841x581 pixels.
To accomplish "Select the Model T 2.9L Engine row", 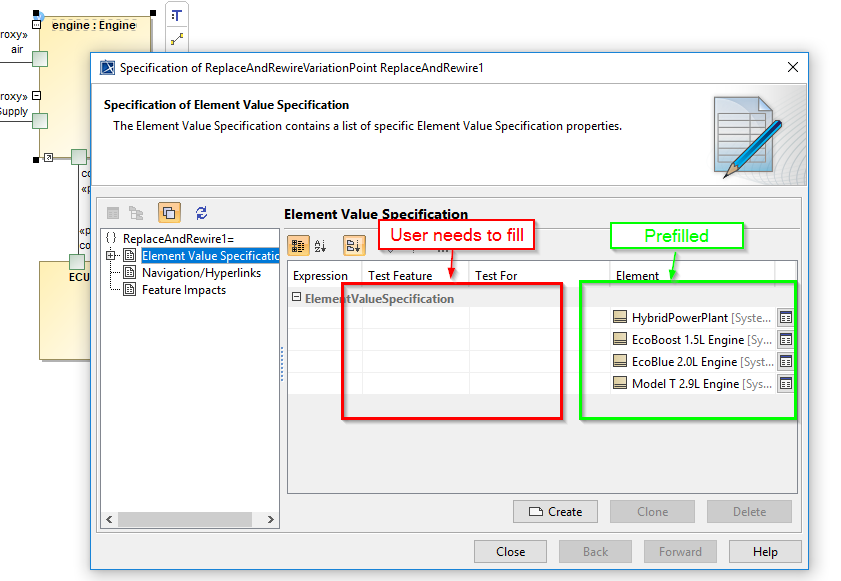I will pyautogui.click(x=542, y=384).
